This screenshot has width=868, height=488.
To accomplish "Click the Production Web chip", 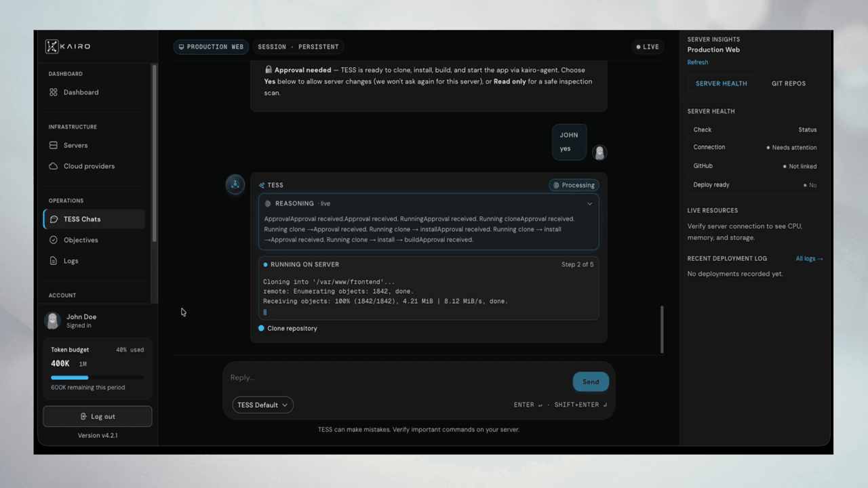I will [211, 47].
